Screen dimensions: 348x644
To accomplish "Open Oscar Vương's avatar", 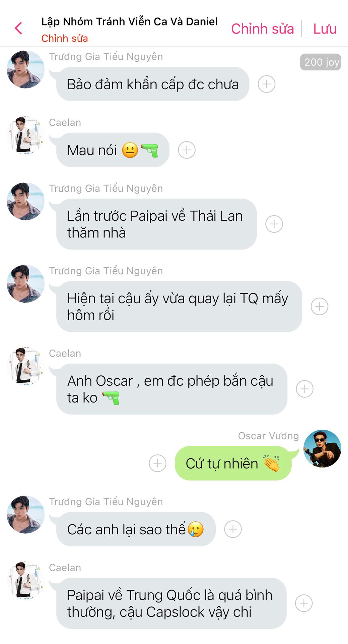I will coord(322,448).
